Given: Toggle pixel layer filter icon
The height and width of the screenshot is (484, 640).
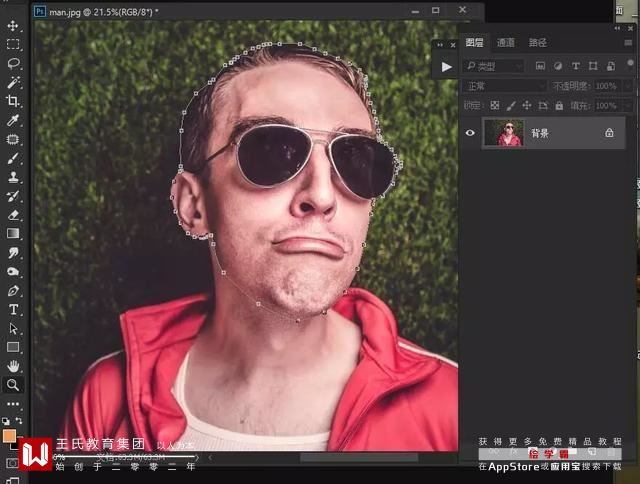Looking at the screenshot, I should click(x=540, y=66).
